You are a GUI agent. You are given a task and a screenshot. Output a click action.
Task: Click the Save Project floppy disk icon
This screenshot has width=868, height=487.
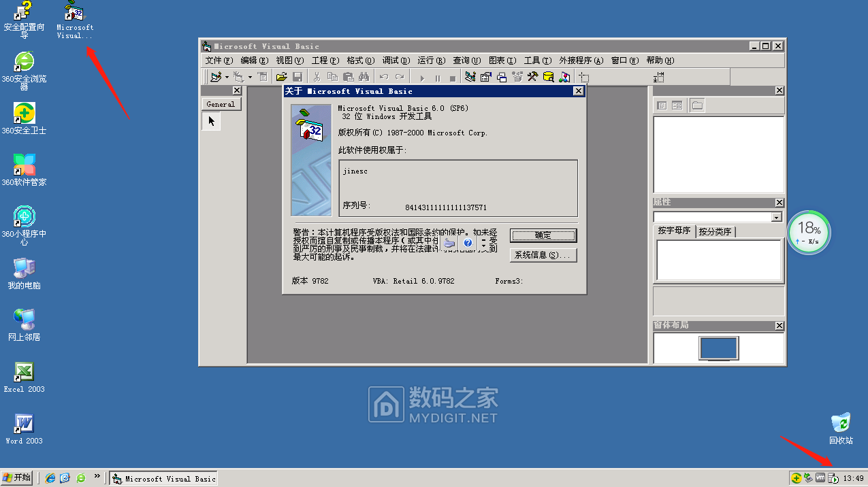pos(298,77)
